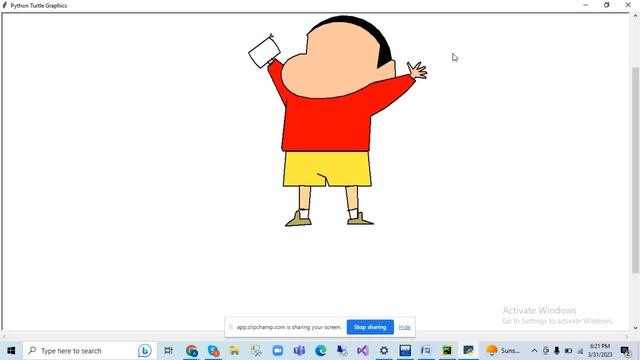Close the Python Turtle Graphics window
Viewport: 640px width, 360px height.
click(628, 5)
